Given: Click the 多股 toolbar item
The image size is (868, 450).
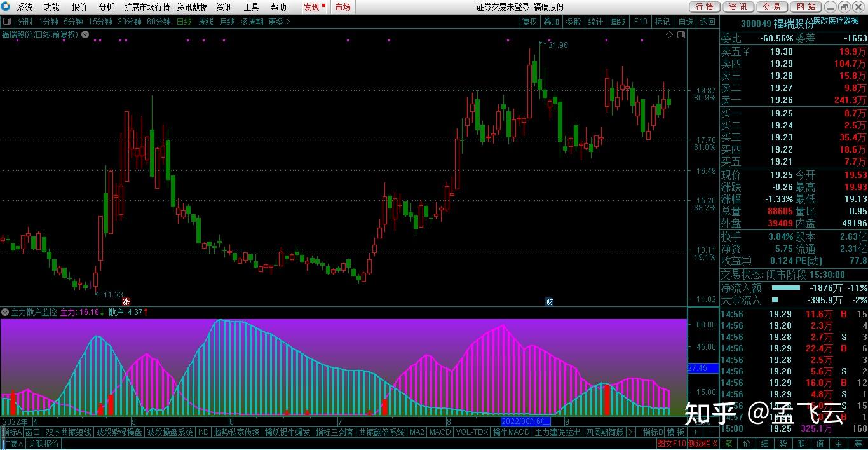Looking at the screenshot, I should (x=573, y=22).
